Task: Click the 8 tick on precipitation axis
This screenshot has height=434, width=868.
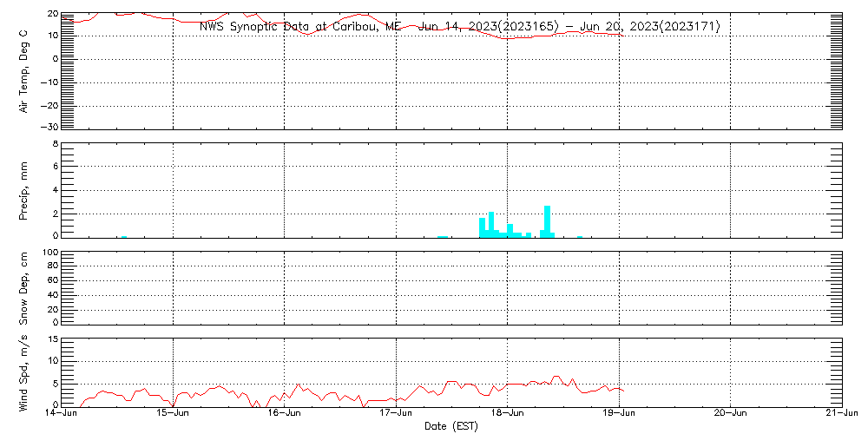Action: tap(55, 143)
